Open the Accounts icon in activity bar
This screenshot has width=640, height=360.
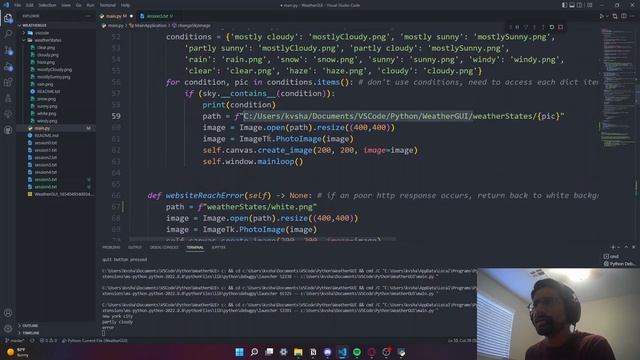tap(8, 313)
